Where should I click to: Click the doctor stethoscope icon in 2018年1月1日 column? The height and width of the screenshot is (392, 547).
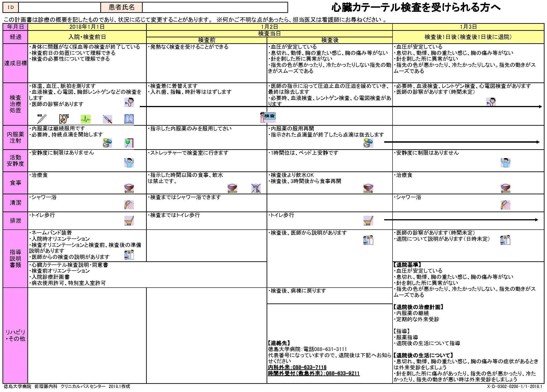(x=129, y=102)
